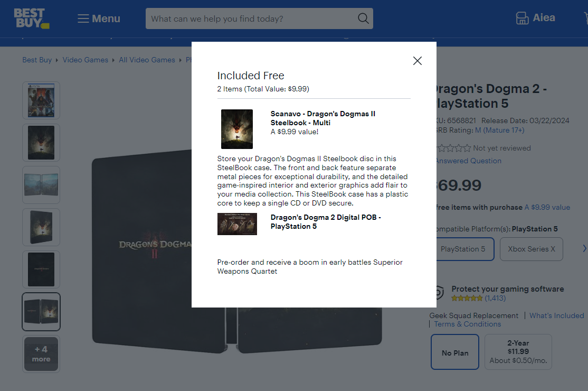
Task: Show the '+4 more' images
Action: click(41, 354)
